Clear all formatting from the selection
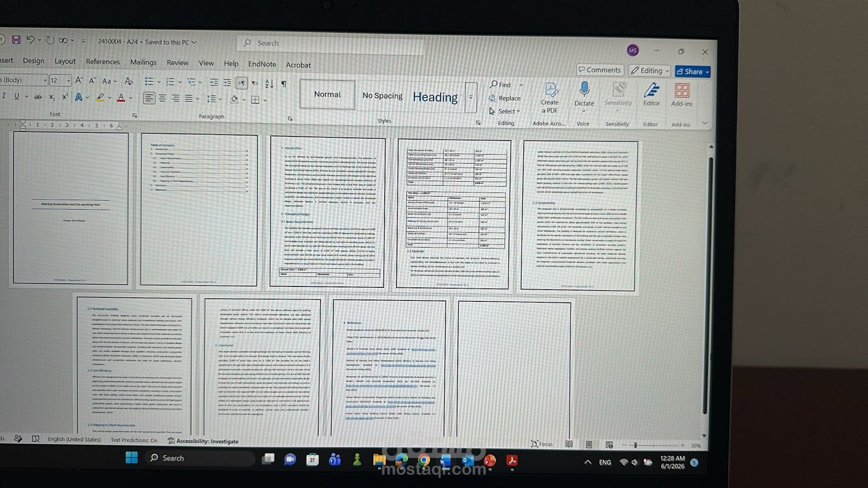868x488 pixels. click(x=129, y=81)
